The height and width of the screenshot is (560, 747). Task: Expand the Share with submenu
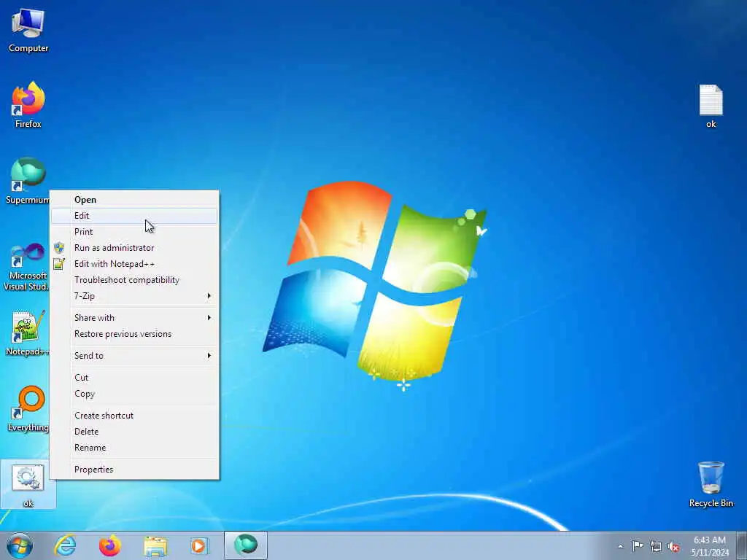[x=134, y=318]
